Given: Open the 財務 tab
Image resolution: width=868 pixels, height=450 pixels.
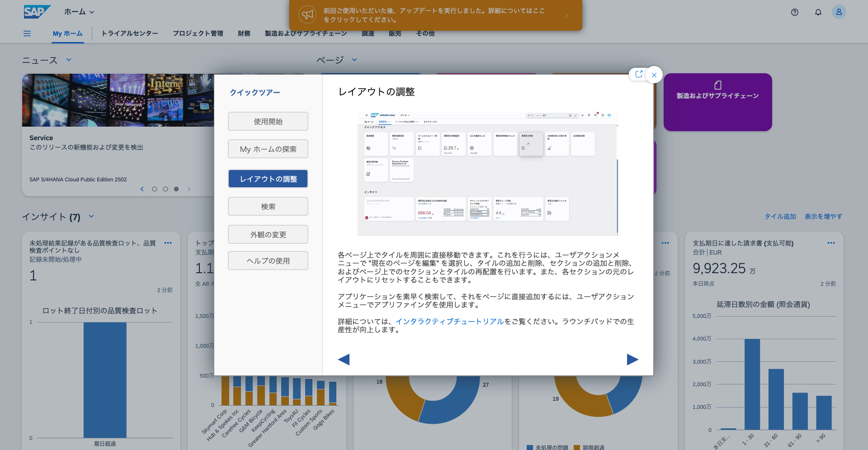Looking at the screenshot, I should tap(244, 33).
